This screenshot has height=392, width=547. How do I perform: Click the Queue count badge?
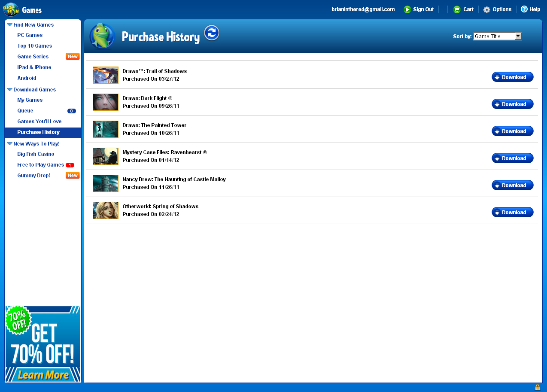[x=72, y=111]
